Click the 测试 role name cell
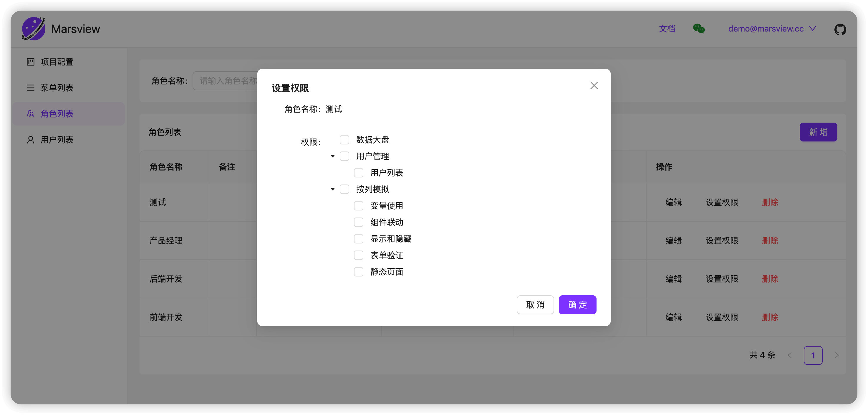Screen dimensions: 868x415 pos(174,202)
